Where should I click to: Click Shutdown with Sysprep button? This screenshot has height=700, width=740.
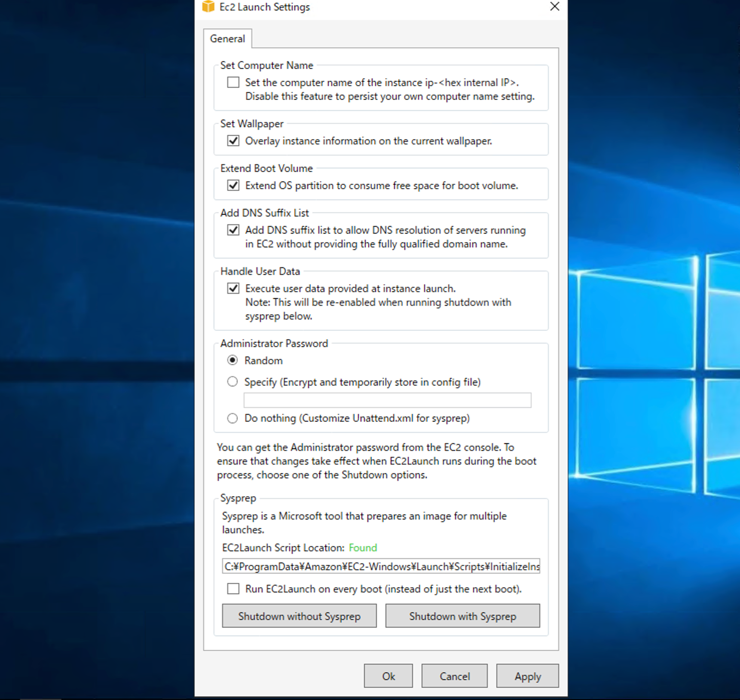click(463, 616)
